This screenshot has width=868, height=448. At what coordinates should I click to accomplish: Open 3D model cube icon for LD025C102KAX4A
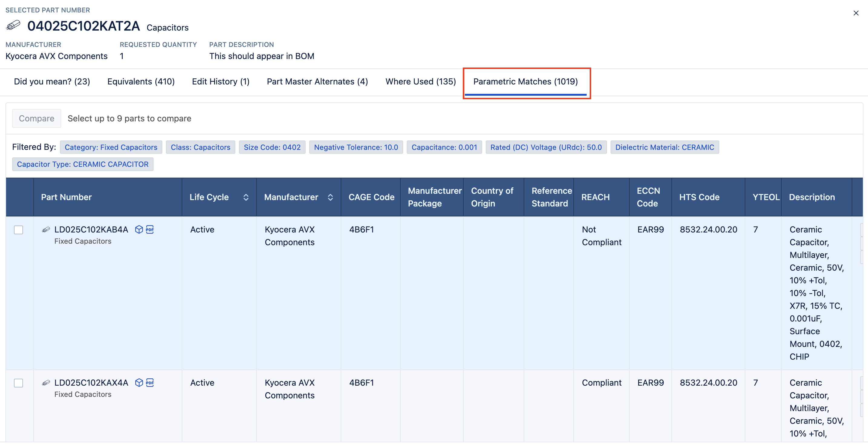pyautogui.click(x=139, y=383)
